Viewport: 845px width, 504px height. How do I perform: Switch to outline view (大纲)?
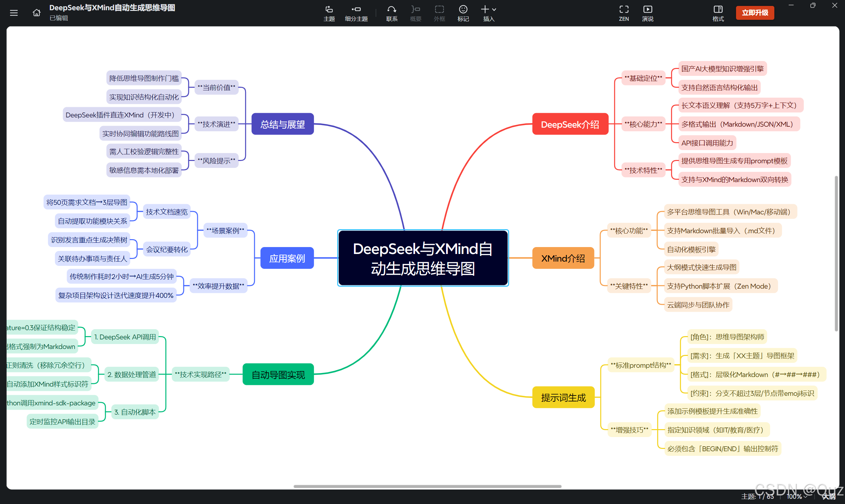click(829, 497)
